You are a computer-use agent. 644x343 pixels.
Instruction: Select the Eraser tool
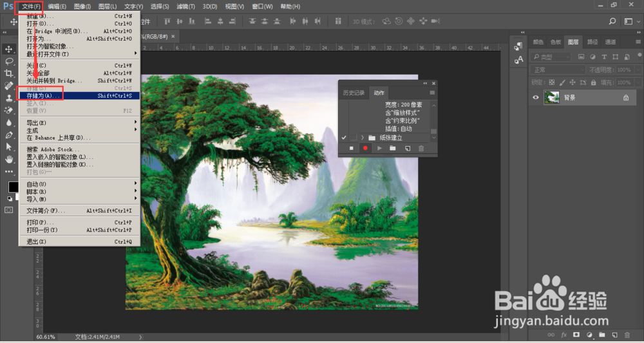[x=8, y=111]
